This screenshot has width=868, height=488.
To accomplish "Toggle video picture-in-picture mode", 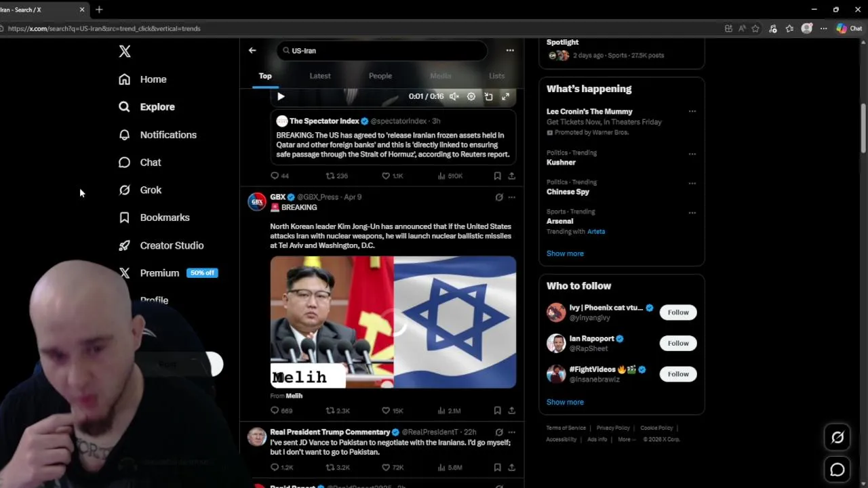I will 488,96.
